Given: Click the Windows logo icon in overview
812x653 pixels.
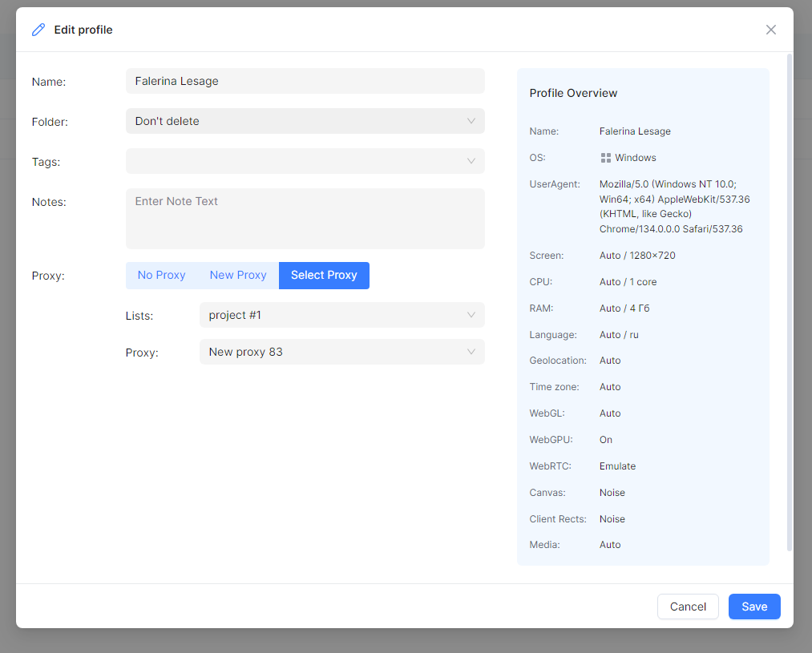Looking at the screenshot, I should 606,158.
